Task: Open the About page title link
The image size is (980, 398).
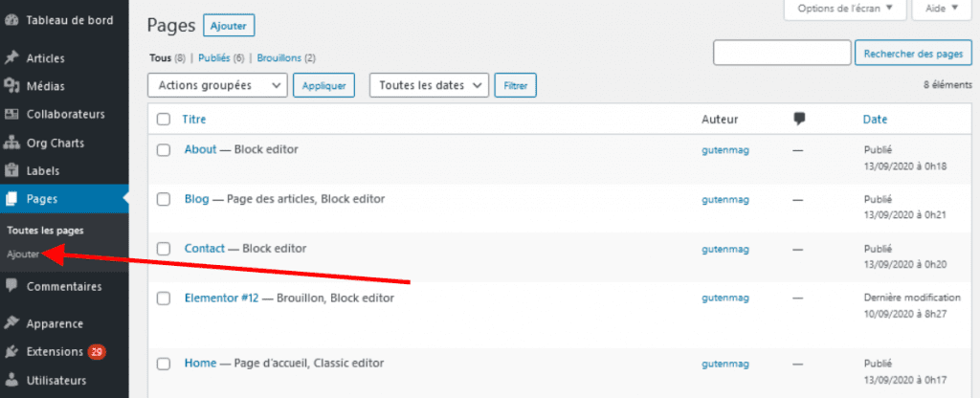Action: tap(201, 150)
